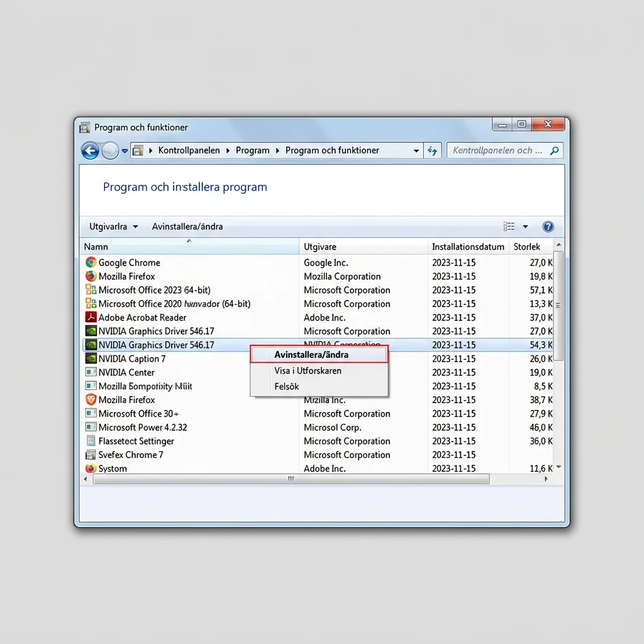The width and height of the screenshot is (644, 644).
Task: Click the Systom program icon
Action: click(91, 468)
